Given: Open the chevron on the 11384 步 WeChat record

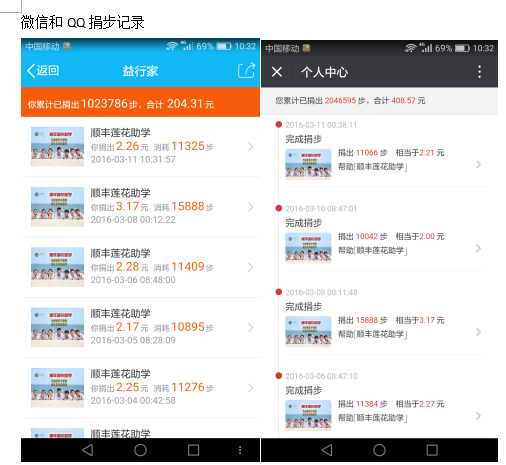Looking at the screenshot, I should point(478,416).
